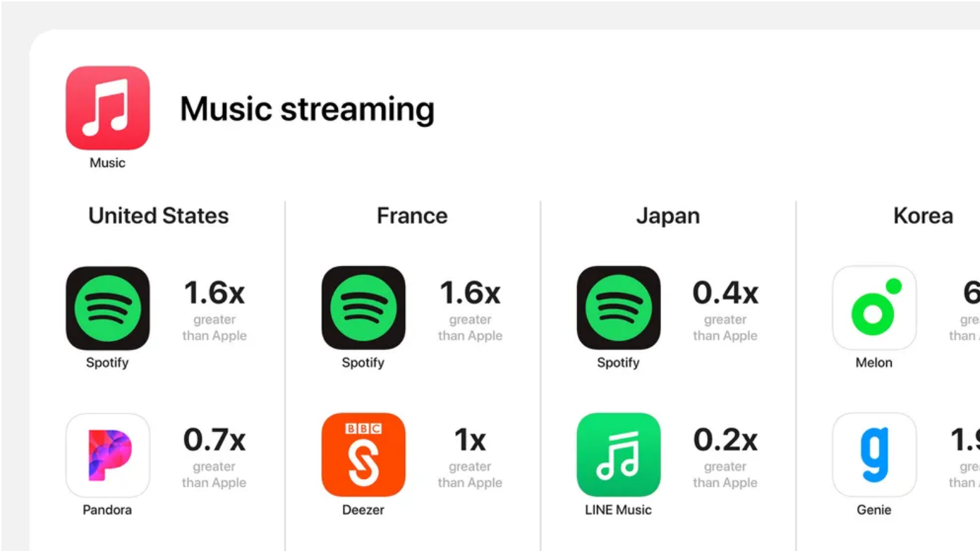Select the France column heading
Image resolution: width=980 pixels, height=551 pixels.
click(x=412, y=216)
